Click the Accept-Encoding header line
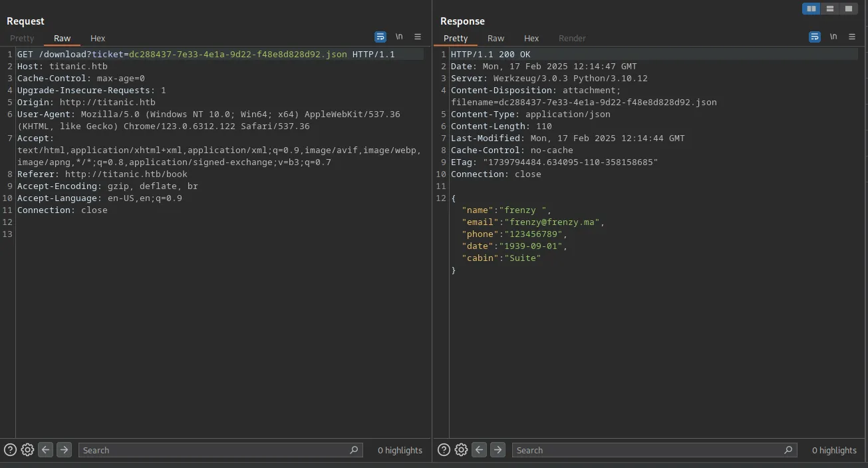Screen dimensions: 868x468 click(108, 186)
